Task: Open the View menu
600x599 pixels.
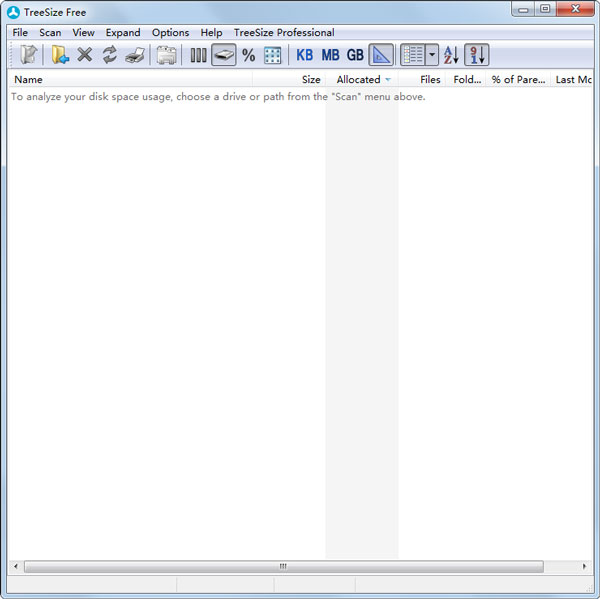Action: pos(83,33)
